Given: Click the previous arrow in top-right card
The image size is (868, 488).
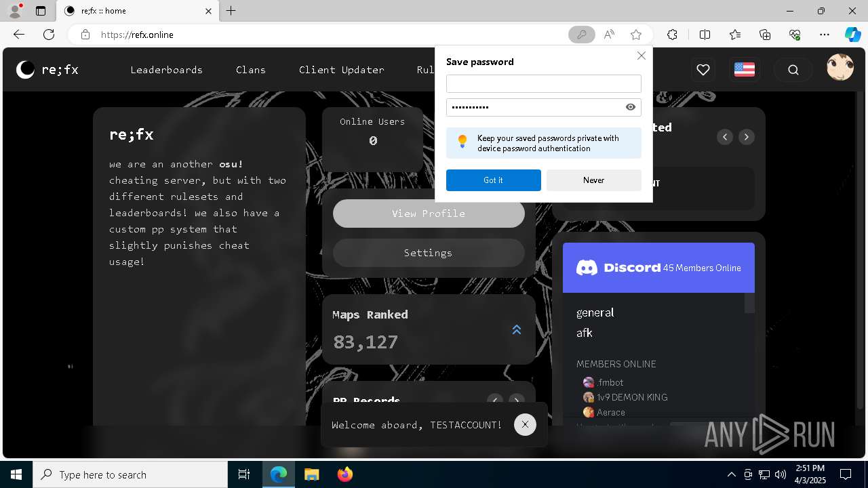Looking at the screenshot, I should click(725, 137).
